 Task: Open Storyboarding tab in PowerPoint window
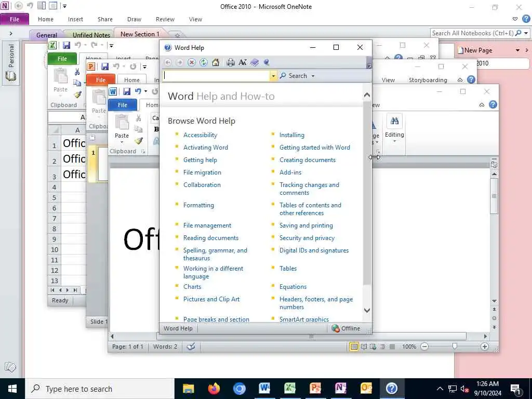pyautogui.click(x=428, y=80)
